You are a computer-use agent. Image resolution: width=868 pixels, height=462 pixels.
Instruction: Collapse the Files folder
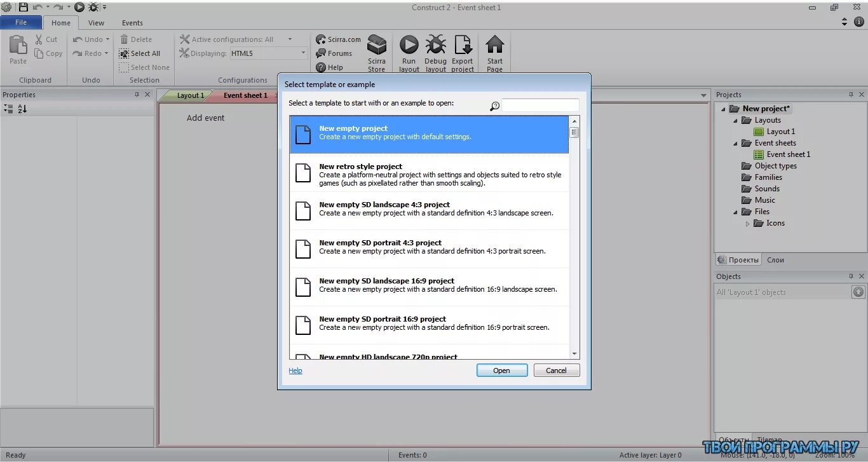pos(735,212)
